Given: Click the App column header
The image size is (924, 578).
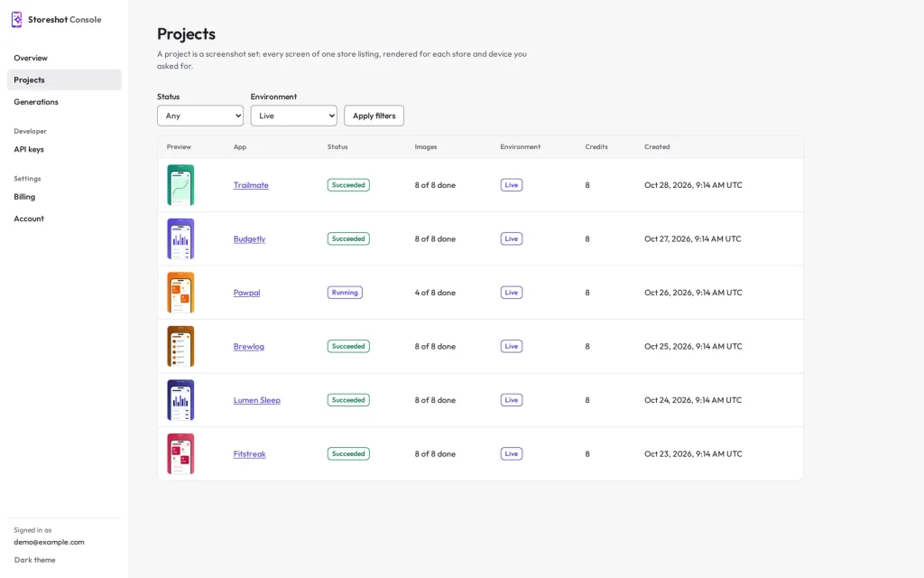Looking at the screenshot, I should 240,147.
